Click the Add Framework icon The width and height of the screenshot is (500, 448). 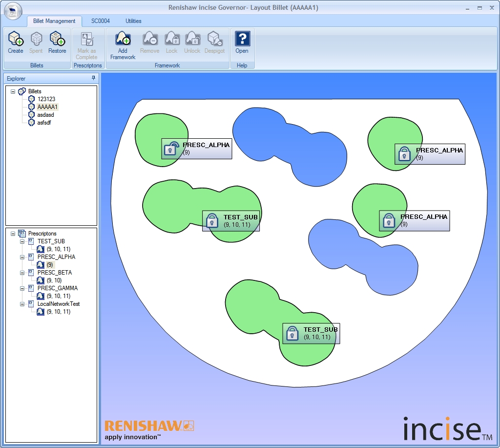[x=123, y=39]
